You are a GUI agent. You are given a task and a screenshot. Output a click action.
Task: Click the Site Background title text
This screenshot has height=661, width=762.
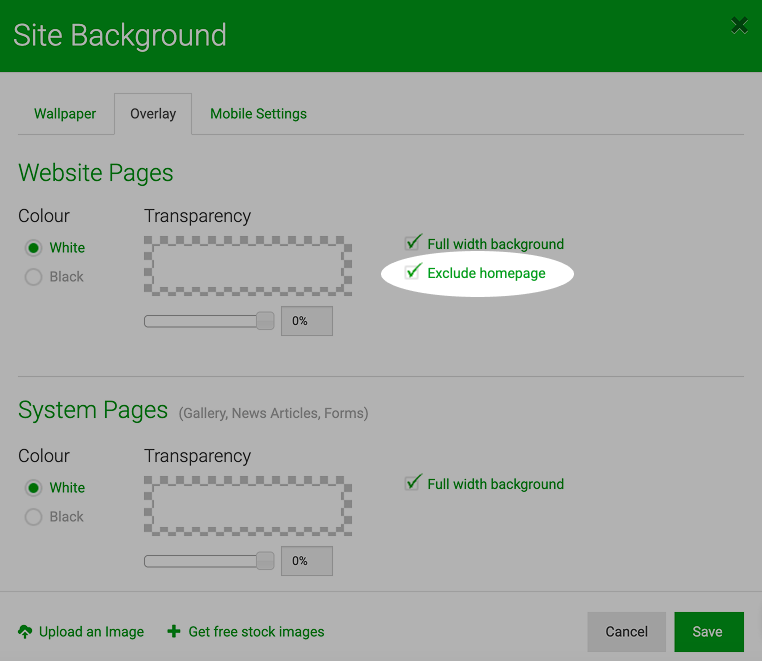click(x=120, y=35)
